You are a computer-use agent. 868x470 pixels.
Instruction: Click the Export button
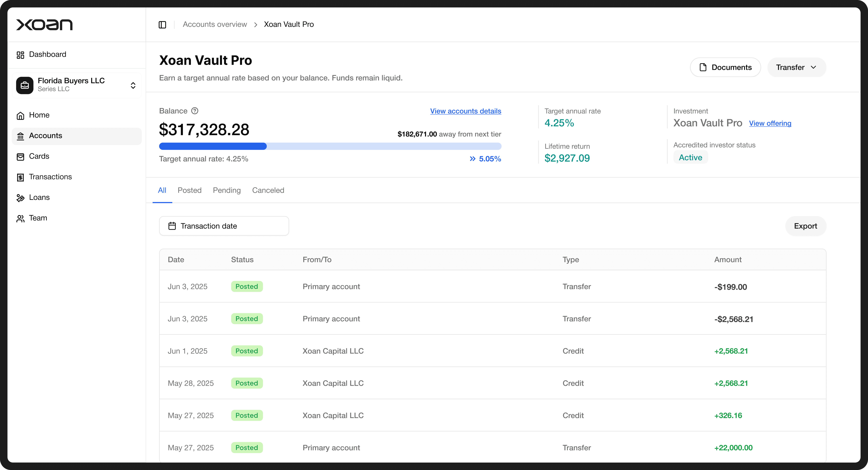tap(805, 226)
